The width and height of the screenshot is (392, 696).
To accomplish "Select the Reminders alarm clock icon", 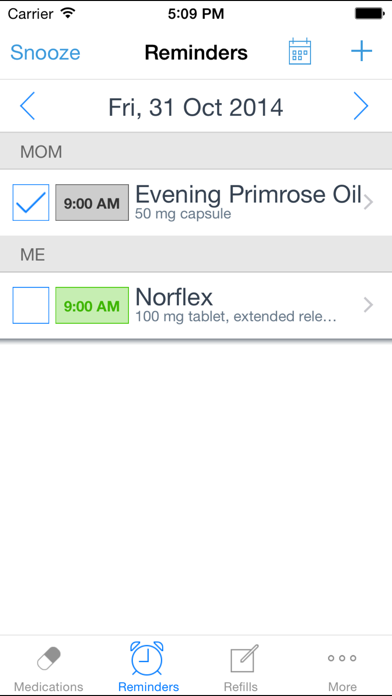I will point(147,658).
